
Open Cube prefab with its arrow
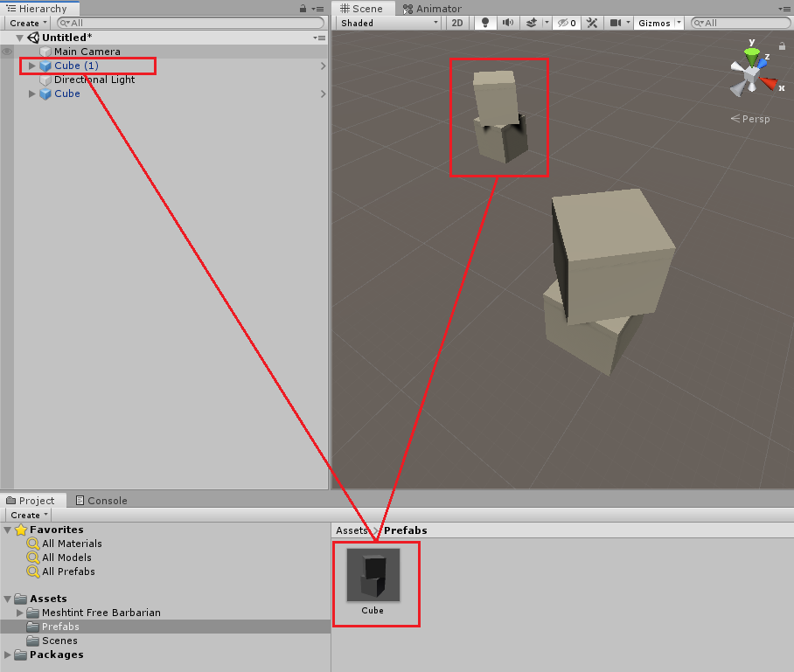(323, 94)
